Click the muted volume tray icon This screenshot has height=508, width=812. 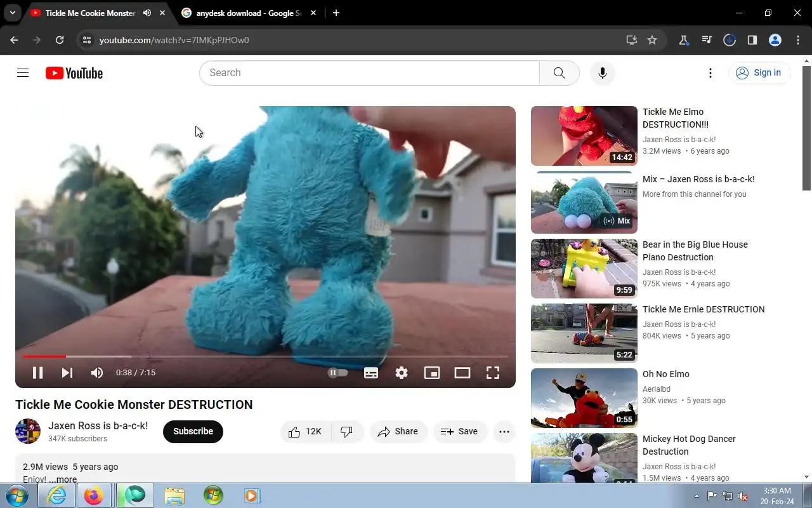[x=743, y=496]
